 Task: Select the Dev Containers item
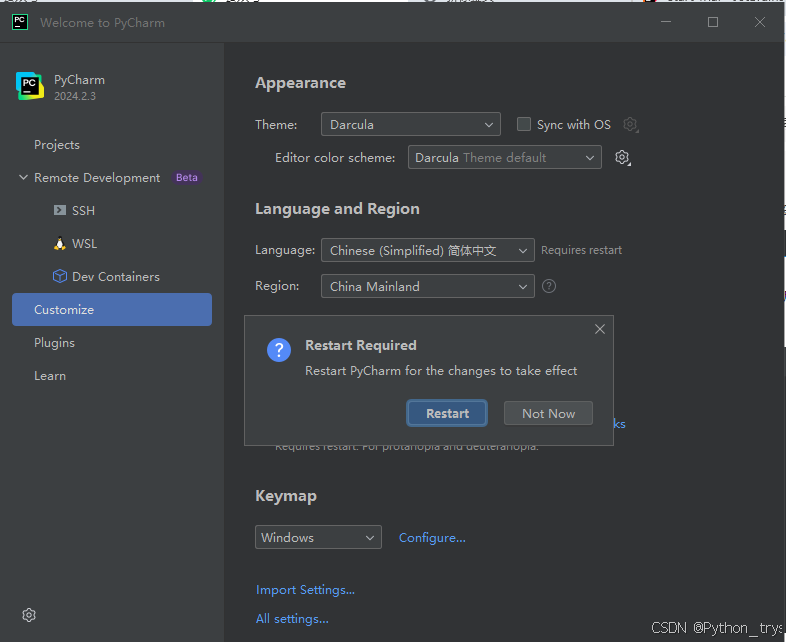(116, 277)
